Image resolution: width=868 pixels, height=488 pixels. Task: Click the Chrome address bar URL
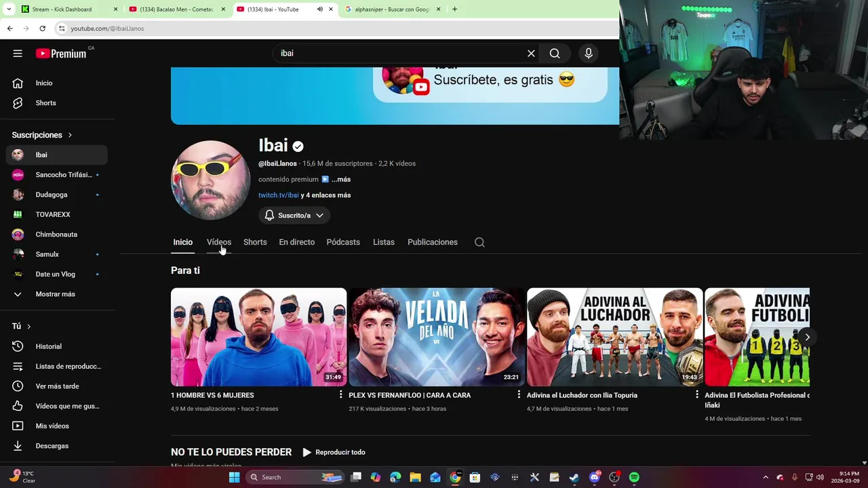click(x=107, y=28)
